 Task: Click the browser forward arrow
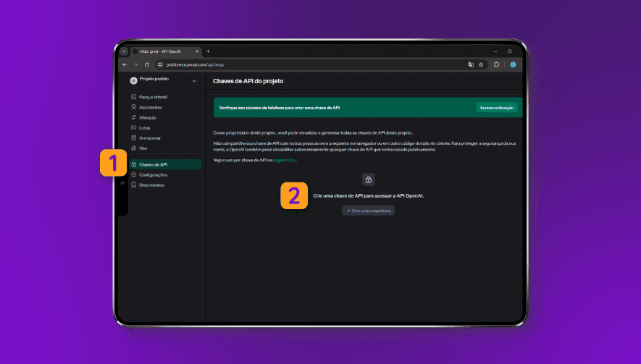(135, 64)
